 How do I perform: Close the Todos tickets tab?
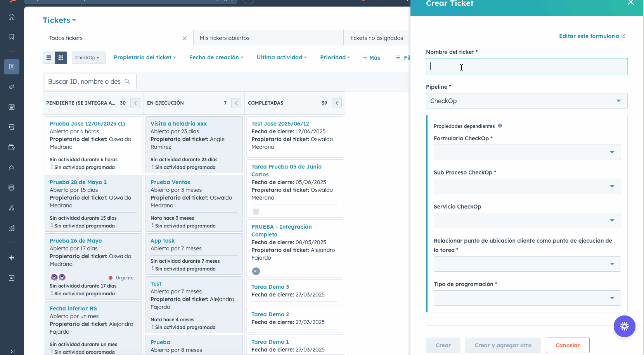click(x=185, y=38)
